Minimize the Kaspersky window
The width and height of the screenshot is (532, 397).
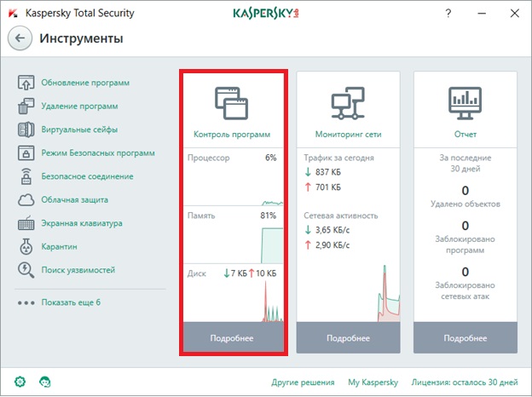tap(482, 14)
